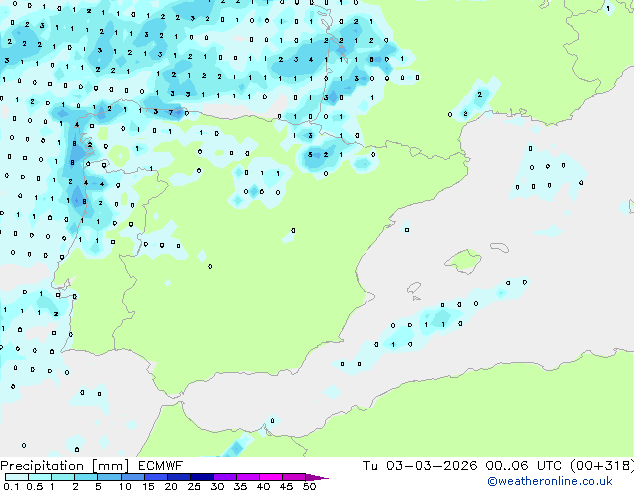Click the '15' legend label
This screenshot has width=634, height=490.
click(148, 486)
